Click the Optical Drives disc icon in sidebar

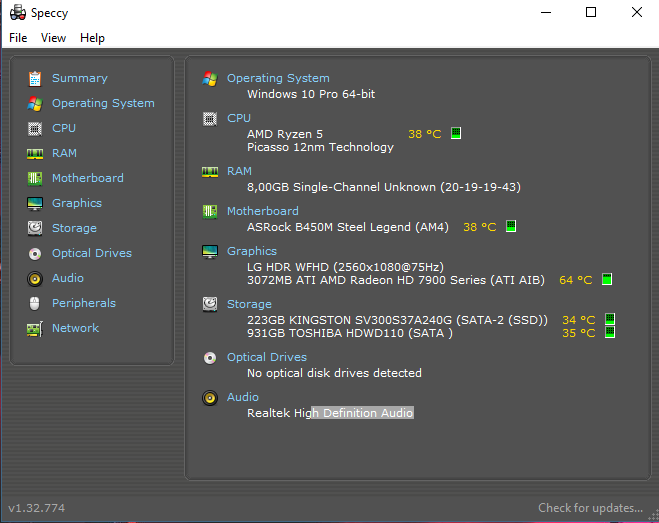coord(35,254)
